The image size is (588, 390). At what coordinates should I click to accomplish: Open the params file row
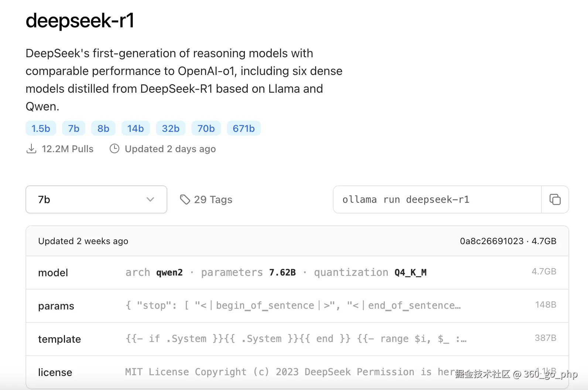point(297,306)
